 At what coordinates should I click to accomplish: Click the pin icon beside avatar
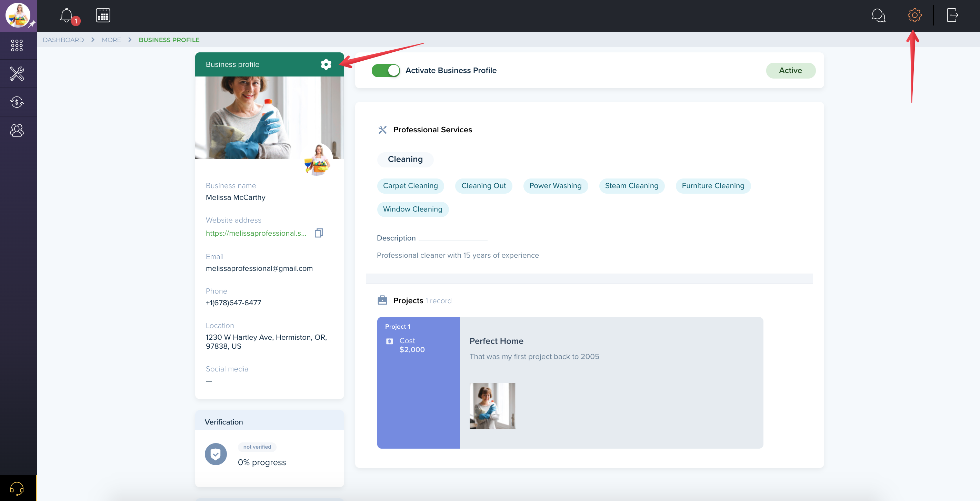point(32,24)
